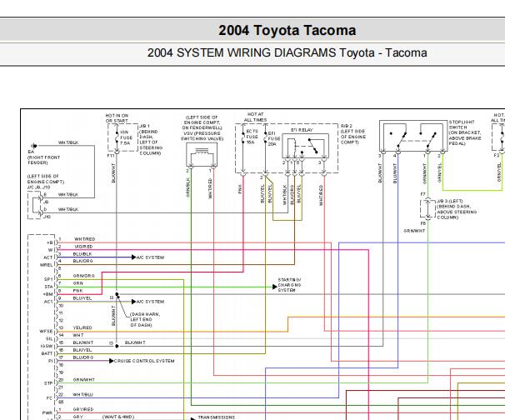The height and width of the screenshot is (420, 505).
Task: Click the "+B" connector pin label
Action: click(50, 242)
